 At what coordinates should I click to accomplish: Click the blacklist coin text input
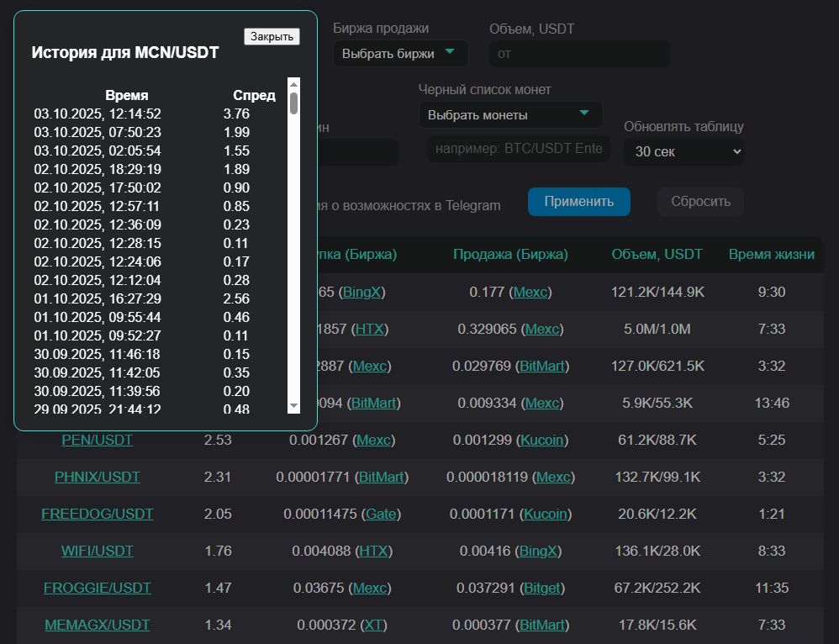pos(518,148)
